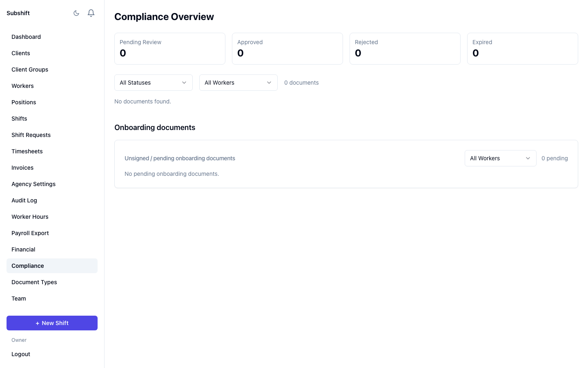The height and width of the screenshot is (368, 588).
Task: Open the All Workers document filter
Action: [238, 83]
